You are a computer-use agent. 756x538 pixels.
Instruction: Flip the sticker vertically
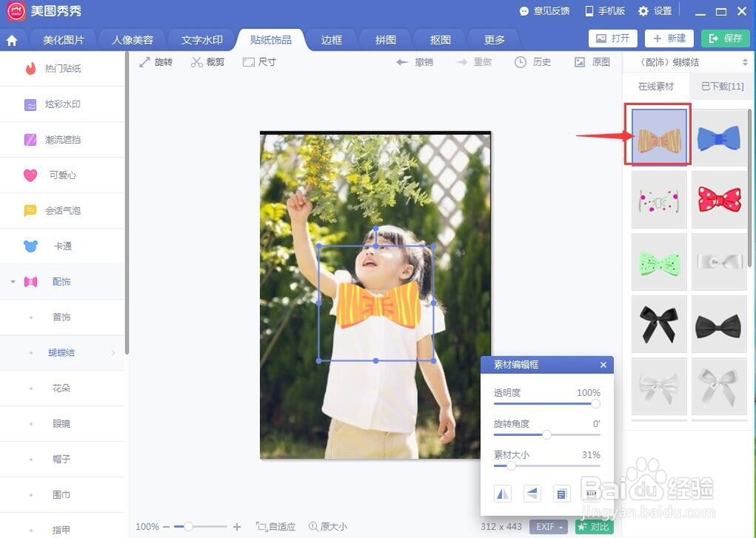[531, 493]
